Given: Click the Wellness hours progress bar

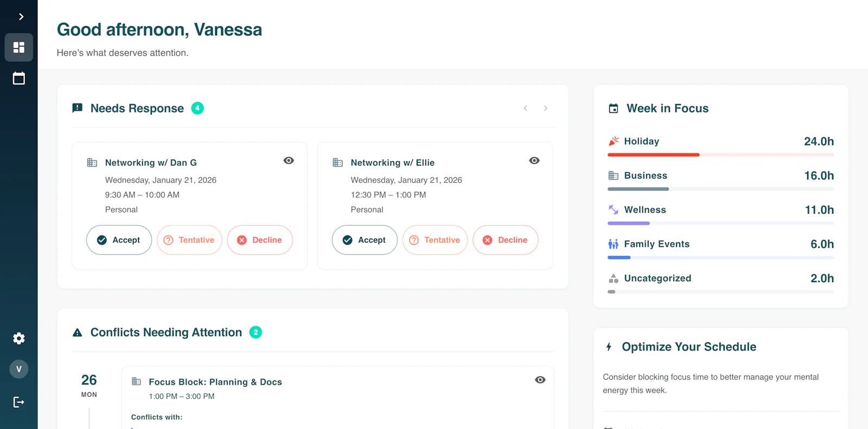Looking at the screenshot, I should [721, 223].
